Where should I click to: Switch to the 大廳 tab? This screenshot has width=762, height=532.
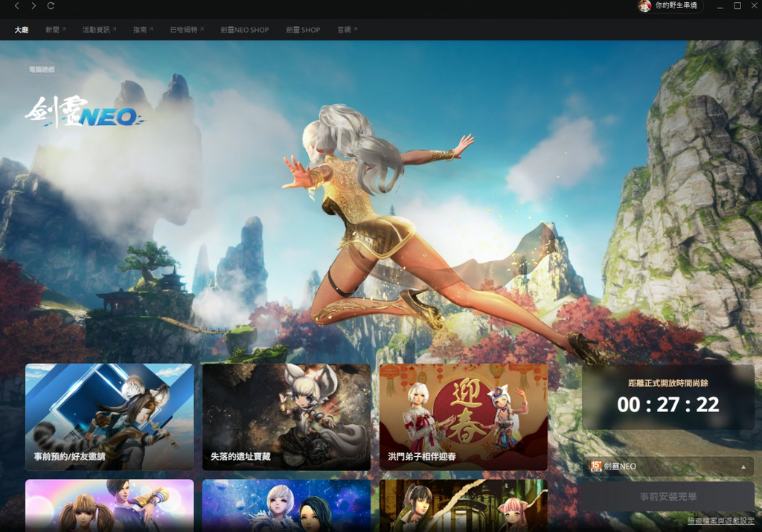[x=22, y=30]
